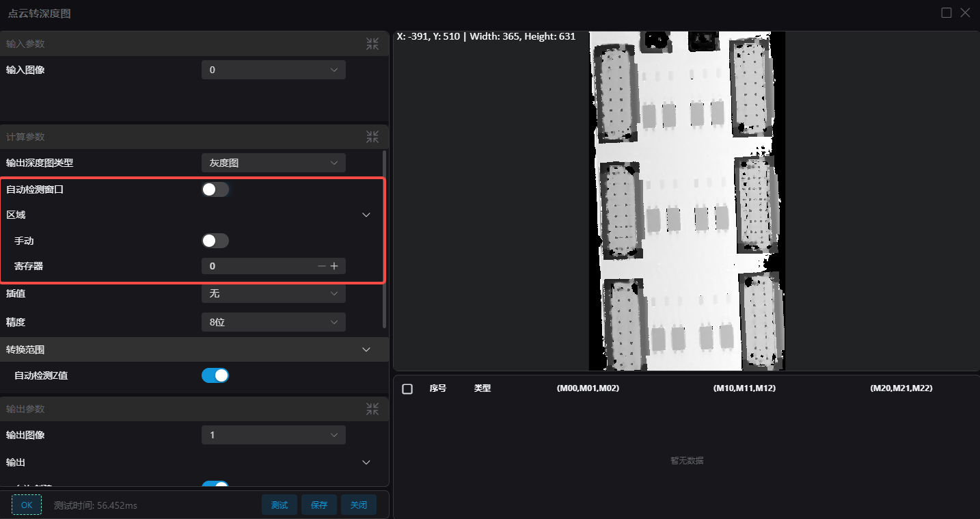Click the 测试时间: 56.452ms status text
This screenshot has height=519, width=980.
pos(96,505)
